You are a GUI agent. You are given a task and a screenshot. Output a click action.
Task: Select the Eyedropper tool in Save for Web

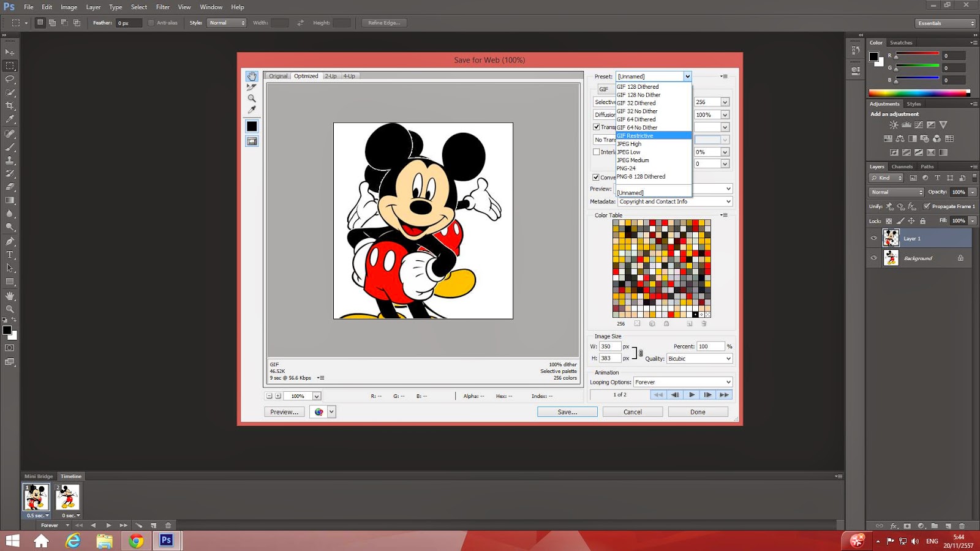coord(252,110)
